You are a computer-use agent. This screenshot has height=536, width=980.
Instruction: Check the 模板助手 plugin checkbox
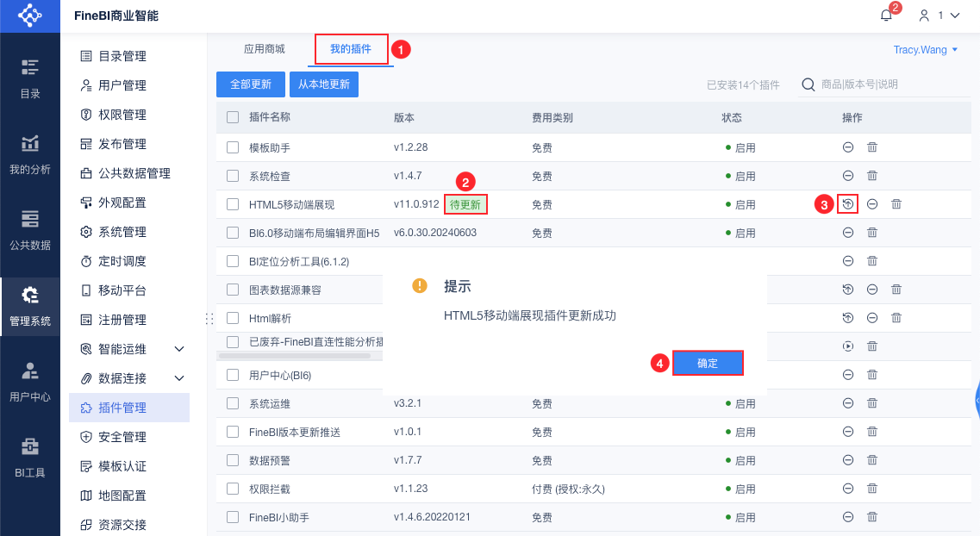click(x=233, y=147)
